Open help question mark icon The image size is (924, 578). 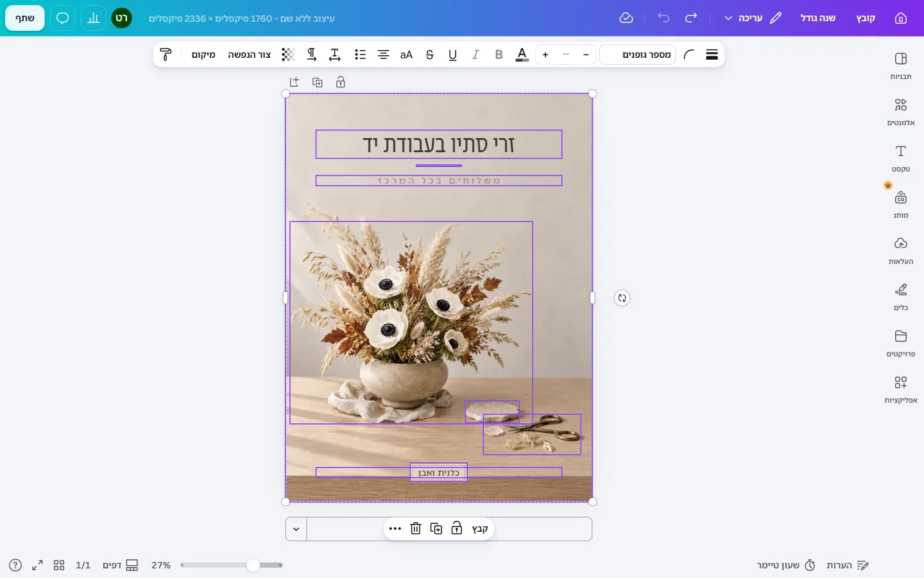pos(15,565)
